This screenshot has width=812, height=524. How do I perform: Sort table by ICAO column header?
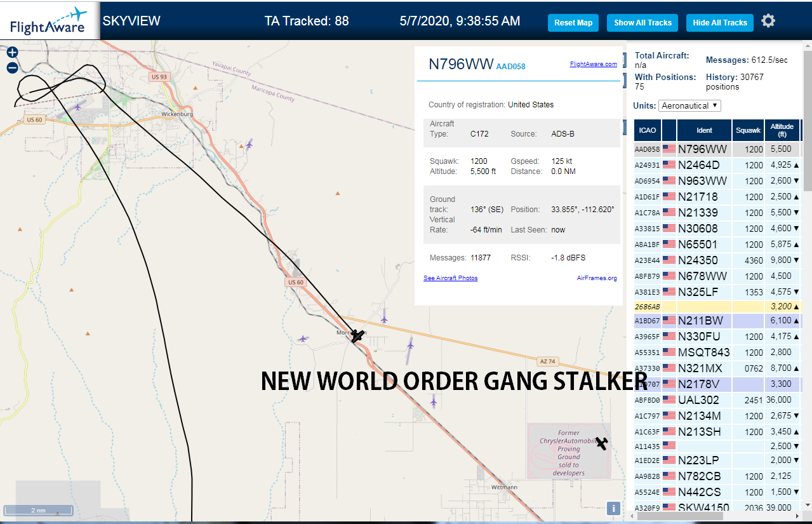[648, 130]
